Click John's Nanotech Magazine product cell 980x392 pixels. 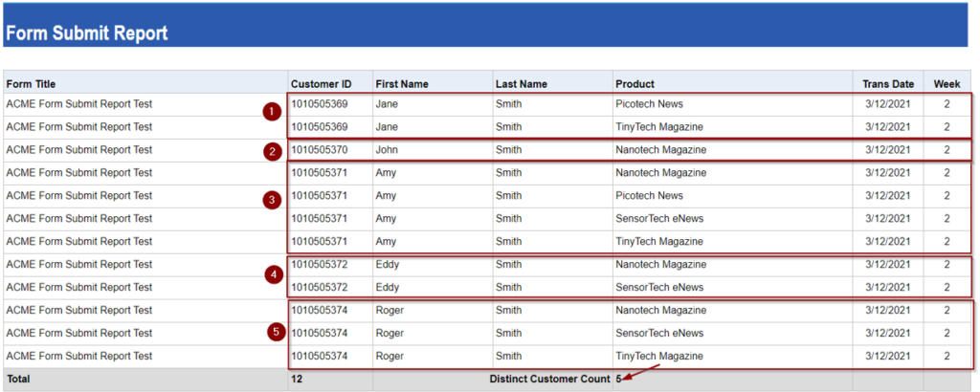(660, 150)
